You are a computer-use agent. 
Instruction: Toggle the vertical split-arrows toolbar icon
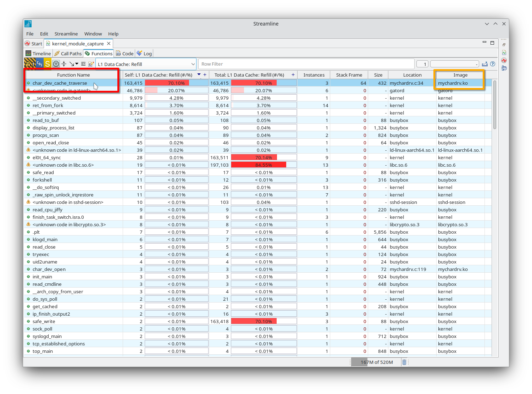[64, 63]
